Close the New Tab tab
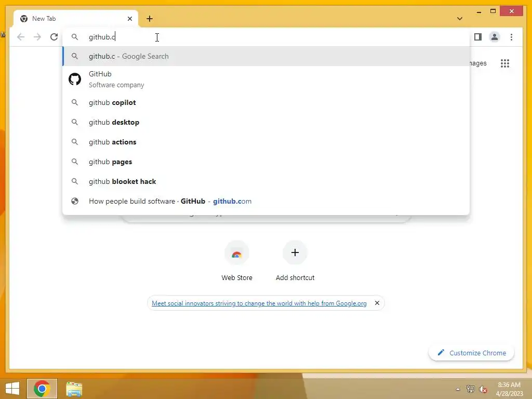 (129, 19)
